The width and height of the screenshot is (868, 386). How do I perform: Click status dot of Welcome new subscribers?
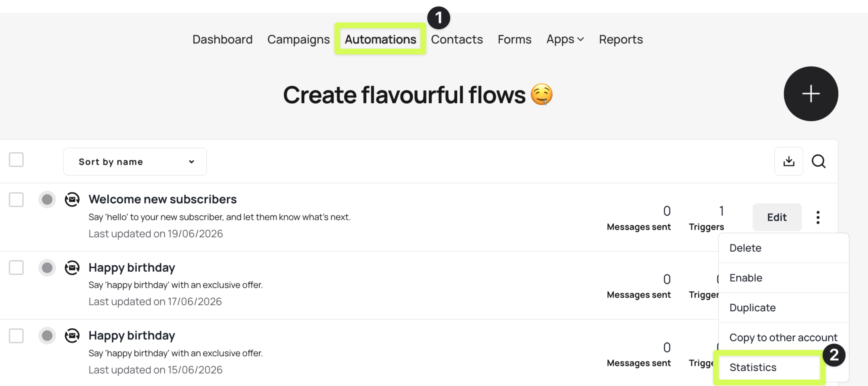[x=47, y=199]
